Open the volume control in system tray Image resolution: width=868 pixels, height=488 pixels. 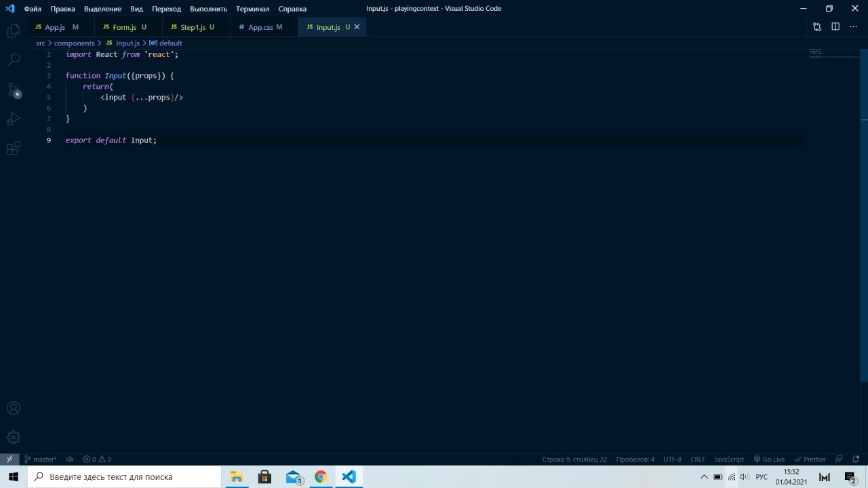pyautogui.click(x=745, y=476)
